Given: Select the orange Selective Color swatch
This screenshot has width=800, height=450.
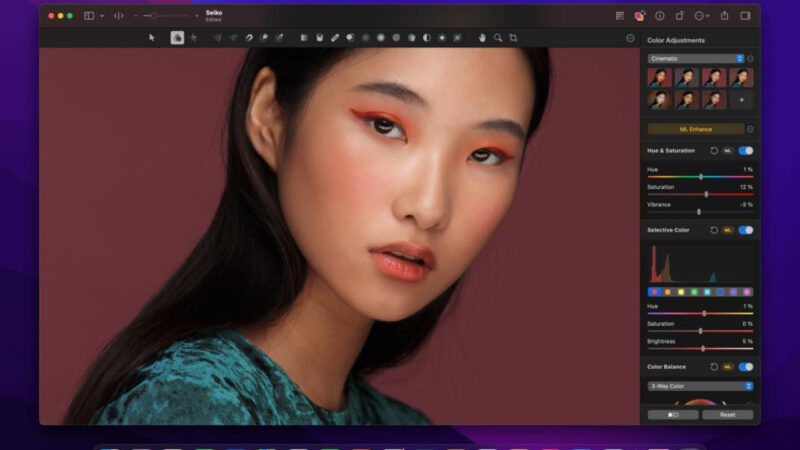Looking at the screenshot, I should pos(667,292).
